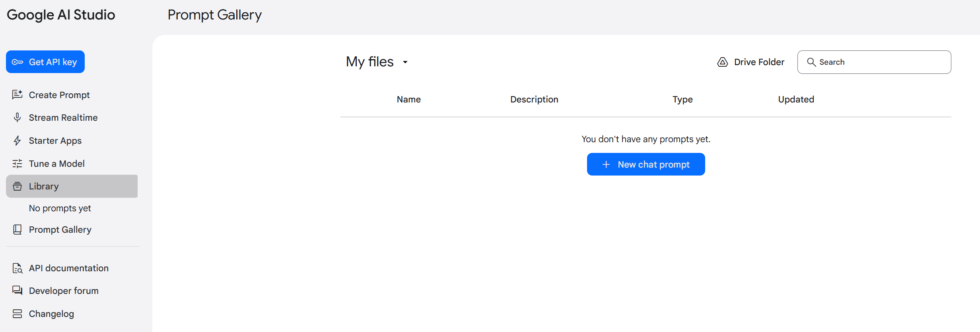This screenshot has width=980, height=332.
Task: Click the magnifier icon in Search
Action: point(811,62)
